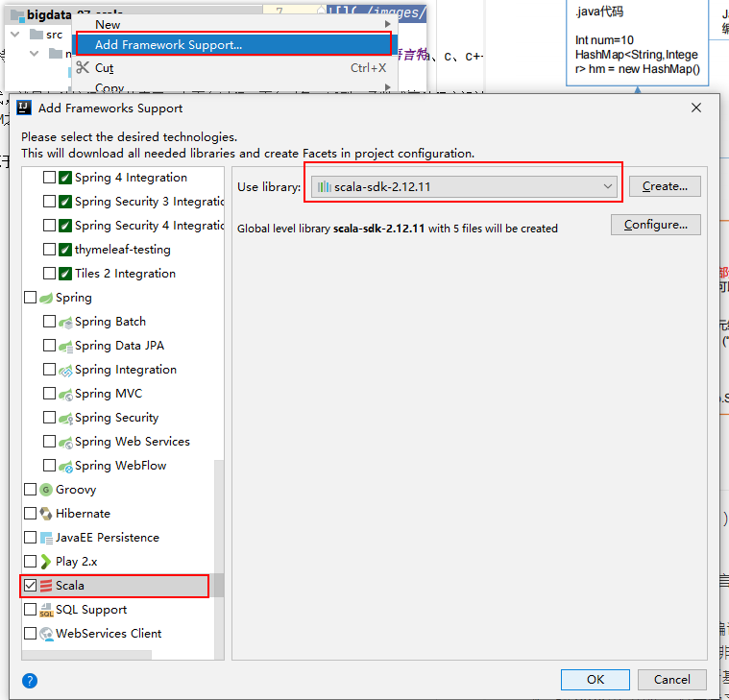Click the Hibernate icon
The height and width of the screenshot is (700, 729).
pyautogui.click(x=46, y=514)
